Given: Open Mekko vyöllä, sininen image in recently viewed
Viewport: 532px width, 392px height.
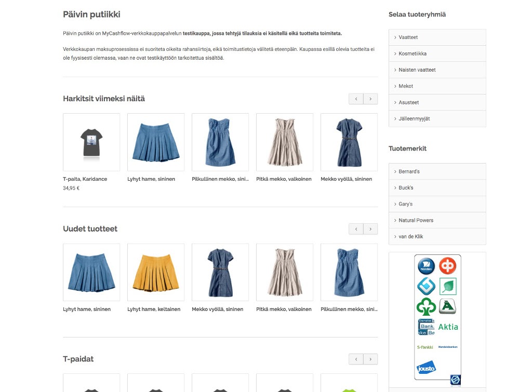Looking at the screenshot, I should click(x=349, y=142).
